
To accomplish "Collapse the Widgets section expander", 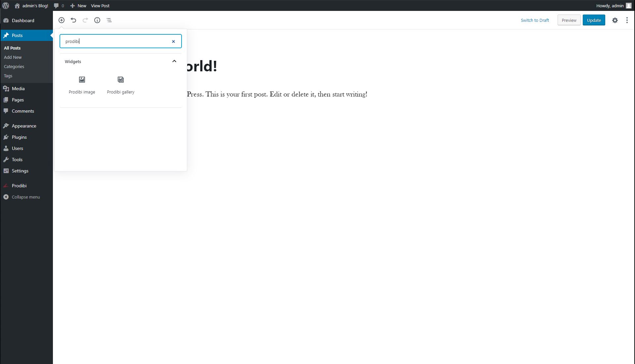I will pyautogui.click(x=174, y=61).
